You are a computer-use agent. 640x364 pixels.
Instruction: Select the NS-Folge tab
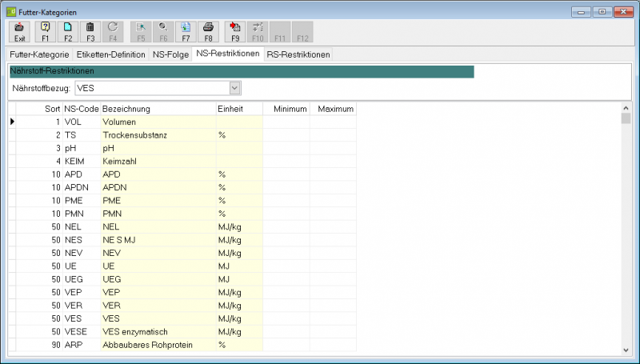[x=170, y=54]
